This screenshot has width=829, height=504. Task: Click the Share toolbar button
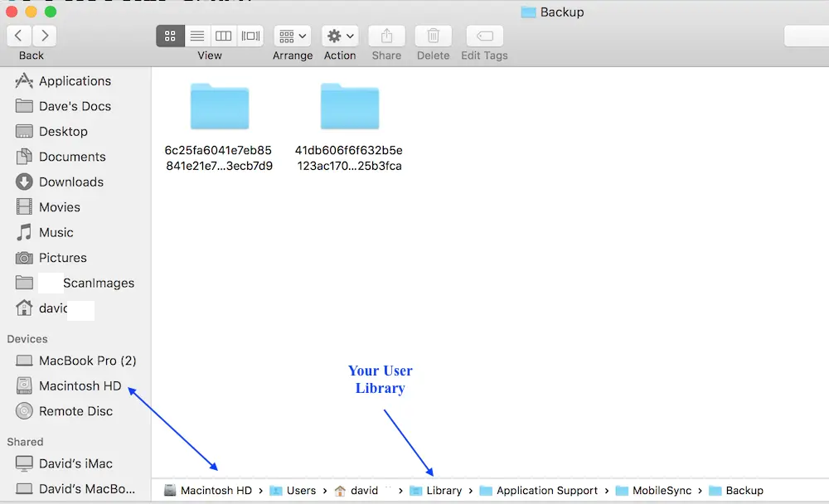point(386,36)
